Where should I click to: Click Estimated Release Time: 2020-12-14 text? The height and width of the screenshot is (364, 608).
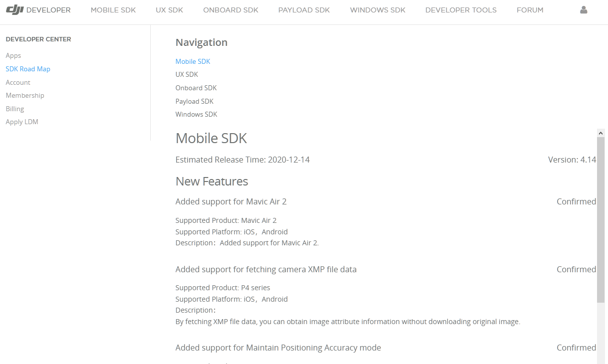pyautogui.click(x=243, y=160)
